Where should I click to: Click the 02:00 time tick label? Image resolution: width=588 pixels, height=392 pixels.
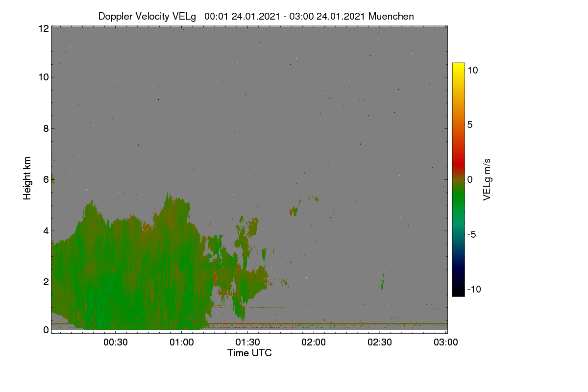tap(314, 343)
